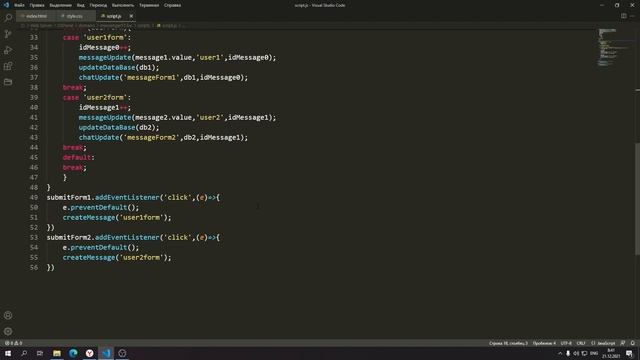This screenshot has width=640, height=360.
Task: Change the UTF-8 encoding setting
Action: [x=566, y=343]
